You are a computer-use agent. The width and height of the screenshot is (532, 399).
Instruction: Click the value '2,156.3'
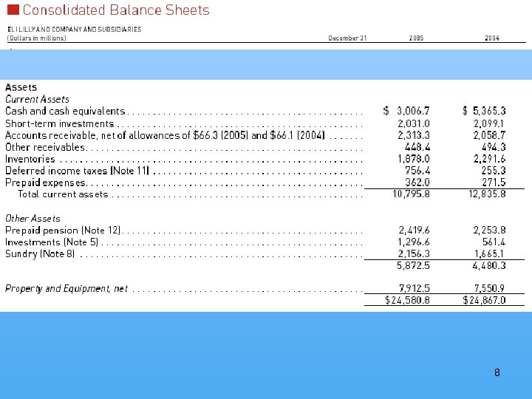[x=414, y=253]
